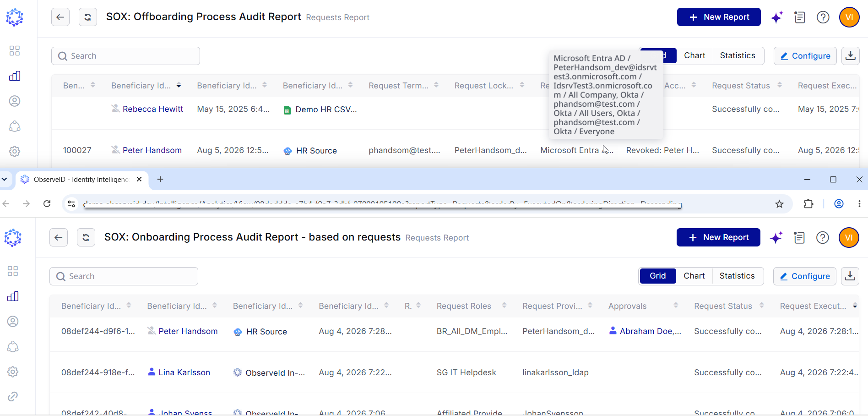Click New Report in the Offboarding report header
868x416 pixels.
pyautogui.click(x=719, y=17)
